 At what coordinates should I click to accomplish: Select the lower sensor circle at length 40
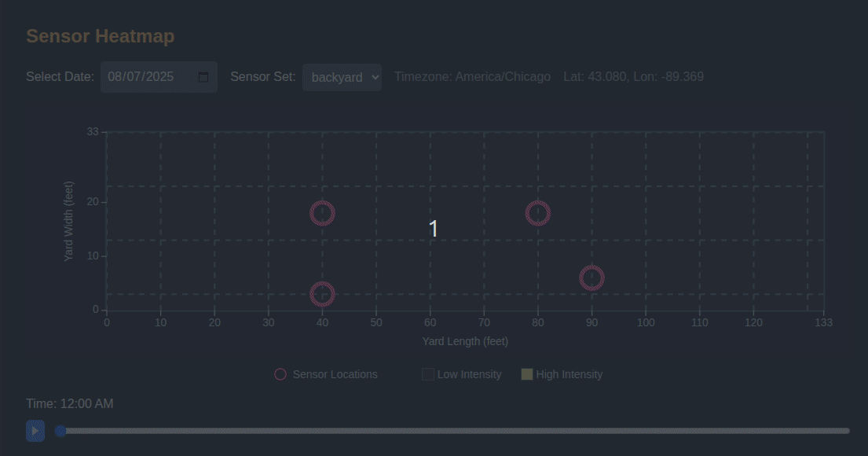pos(322,294)
